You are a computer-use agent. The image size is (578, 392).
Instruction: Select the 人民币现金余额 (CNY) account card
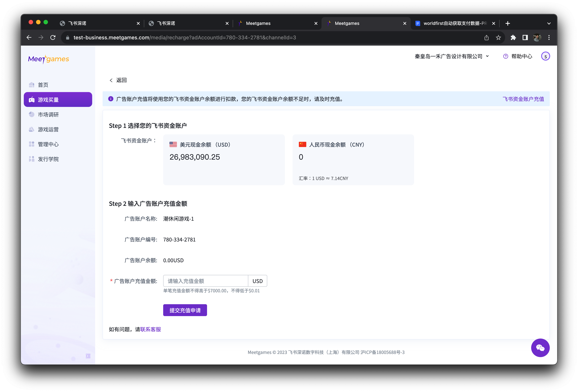coord(353,159)
